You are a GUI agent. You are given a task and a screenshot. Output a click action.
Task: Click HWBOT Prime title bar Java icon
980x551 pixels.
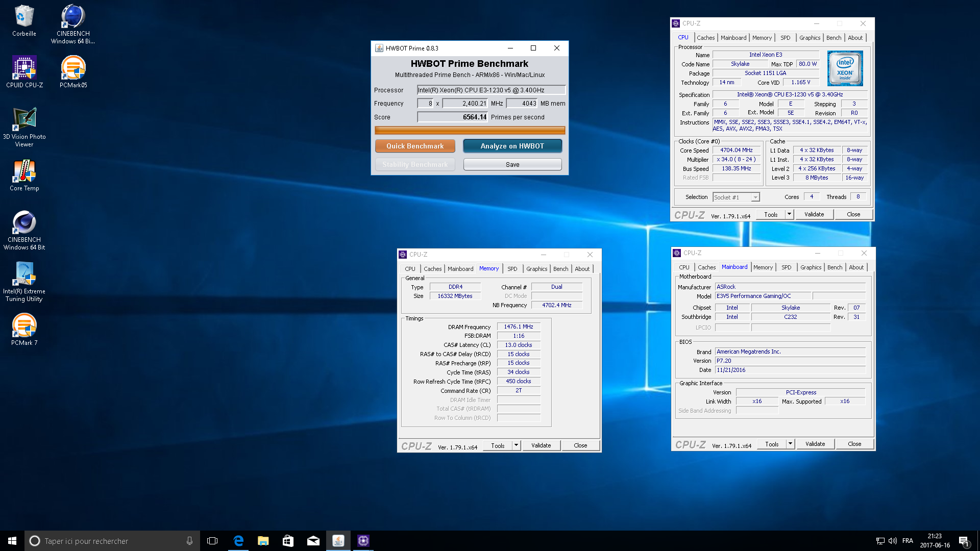point(379,48)
